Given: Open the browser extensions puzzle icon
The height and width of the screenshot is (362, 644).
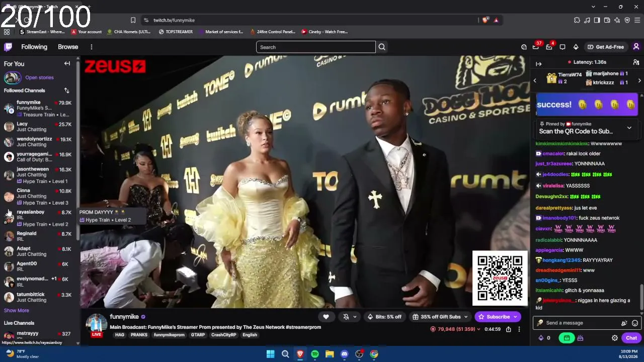Looking at the screenshot, I should coord(577,20).
